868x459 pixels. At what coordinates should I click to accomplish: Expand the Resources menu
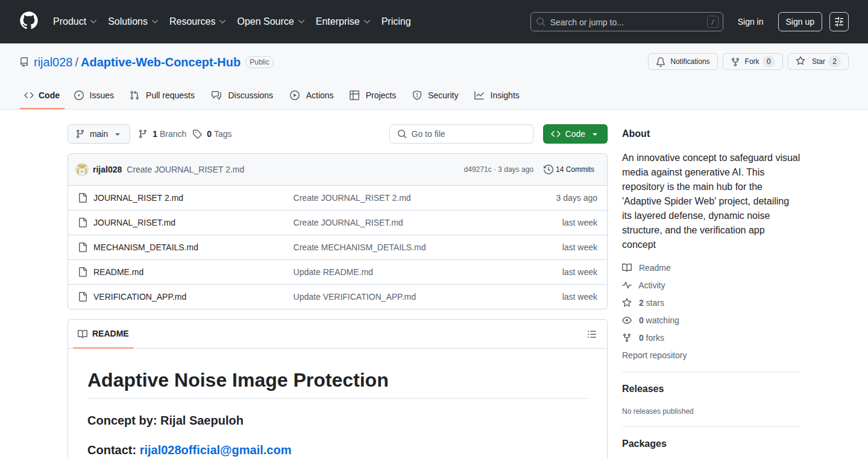pyautogui.click(x=198, y=22)
